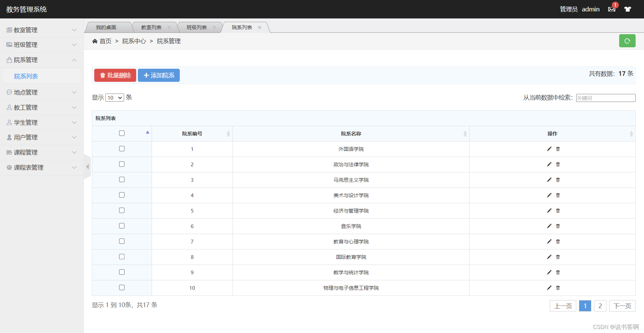Delete the 马克思主义学院 row with trash icon

tap(558, 180)
